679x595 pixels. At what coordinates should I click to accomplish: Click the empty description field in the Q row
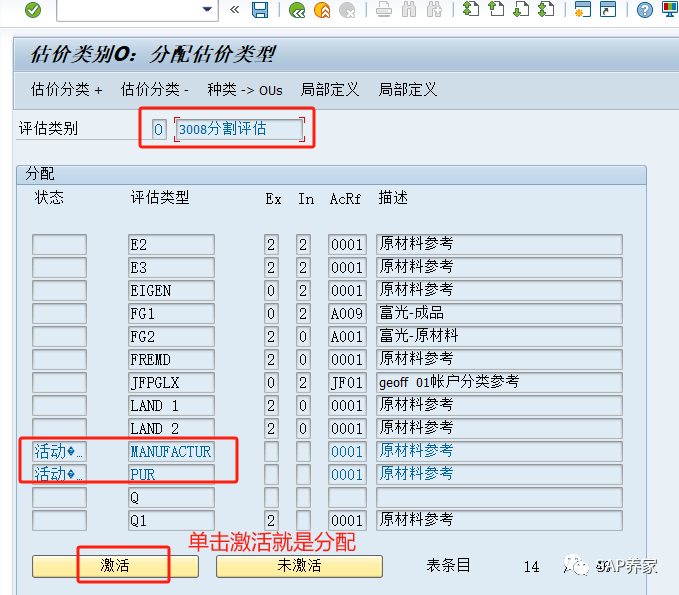pyautogui.click(x=499, y=498)
